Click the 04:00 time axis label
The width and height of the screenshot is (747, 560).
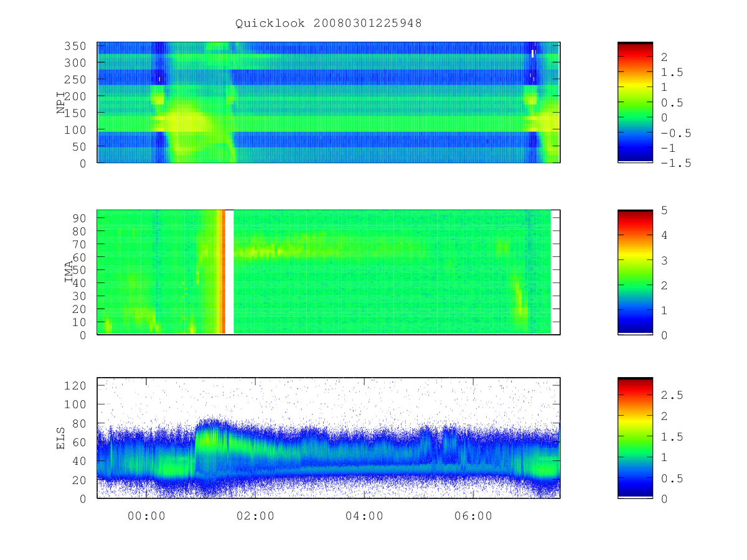pos(364,516)
